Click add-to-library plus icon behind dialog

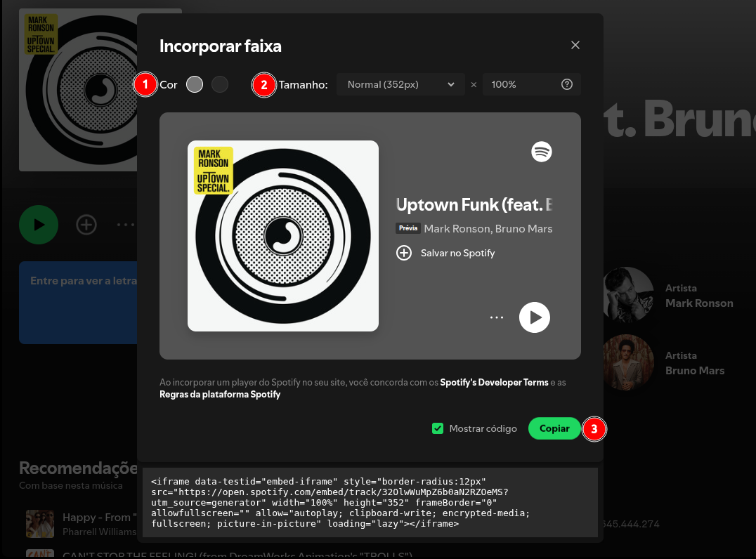[86, 225]
